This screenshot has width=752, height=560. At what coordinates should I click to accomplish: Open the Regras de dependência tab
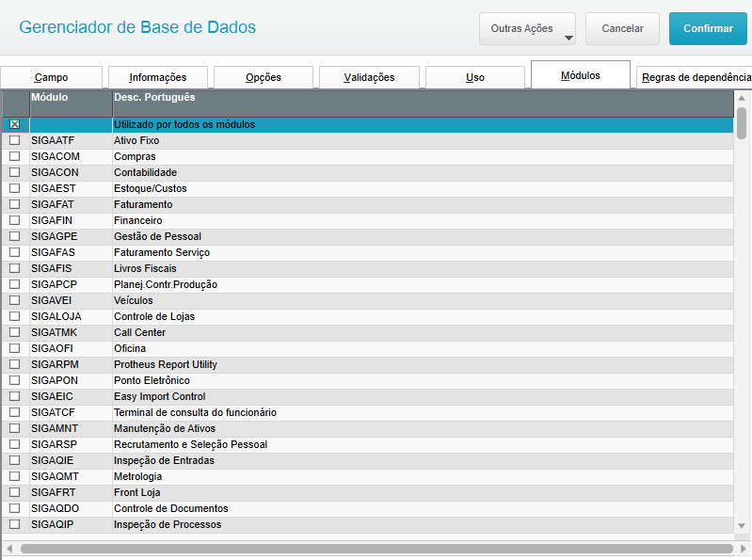coord(694,78)
